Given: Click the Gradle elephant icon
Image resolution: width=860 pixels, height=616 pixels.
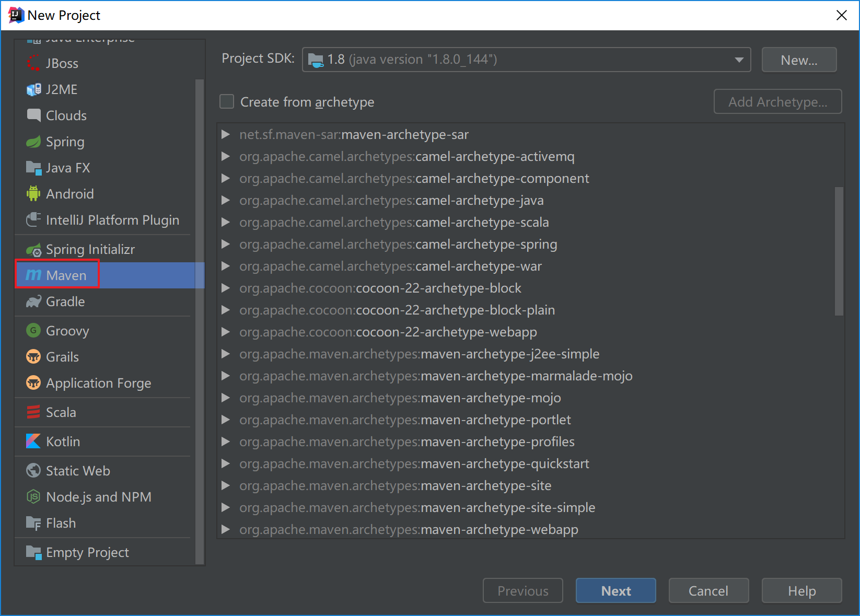Looking at the screenshot, I should pos(33,301).
